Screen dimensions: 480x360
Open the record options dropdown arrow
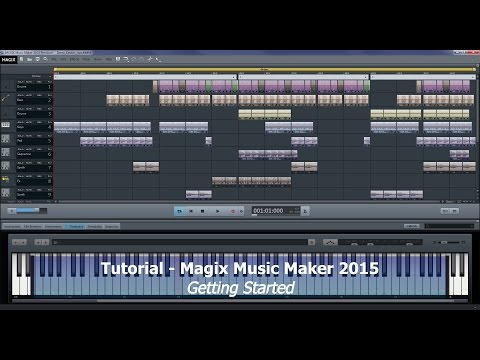pos(241,211)
